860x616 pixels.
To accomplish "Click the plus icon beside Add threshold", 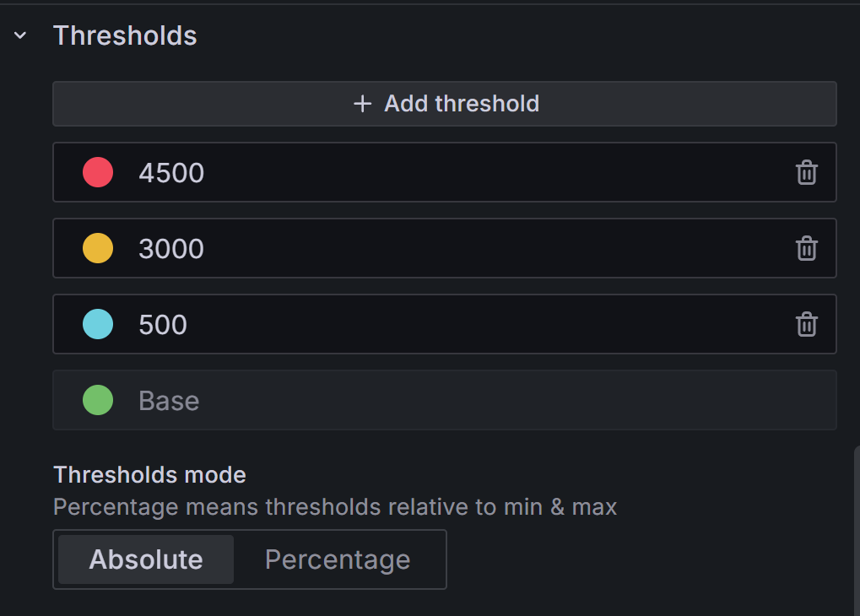I will click(362, 104).
